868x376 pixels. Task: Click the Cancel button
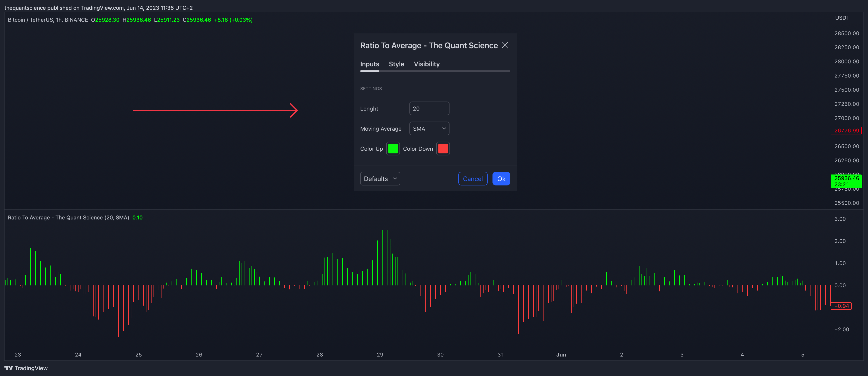(473, 179)
